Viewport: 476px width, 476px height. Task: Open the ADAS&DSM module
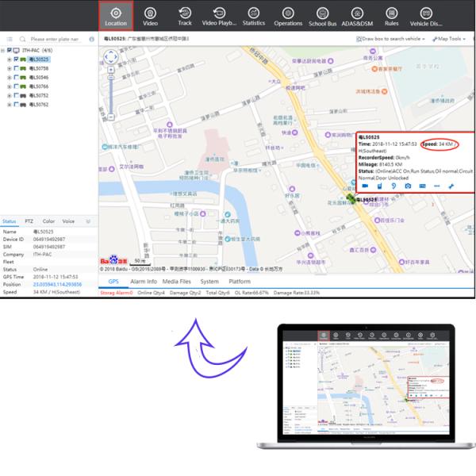(357, 16)
